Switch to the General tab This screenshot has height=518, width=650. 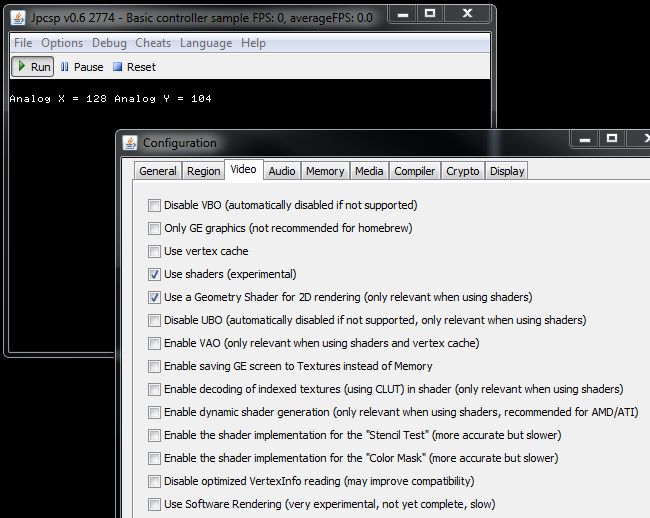(x=158, y=171)
